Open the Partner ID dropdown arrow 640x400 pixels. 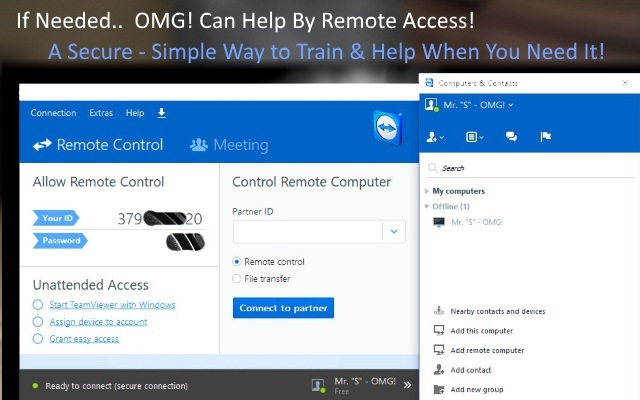pos(394,231)
